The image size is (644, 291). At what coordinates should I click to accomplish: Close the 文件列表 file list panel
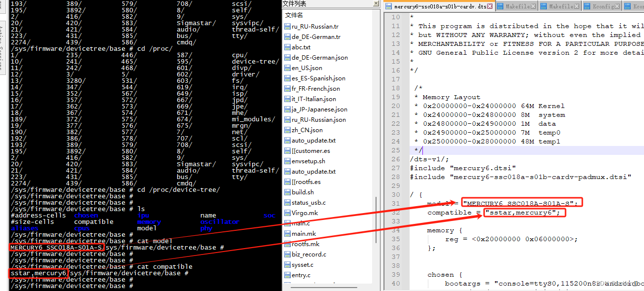pos(375,4)
